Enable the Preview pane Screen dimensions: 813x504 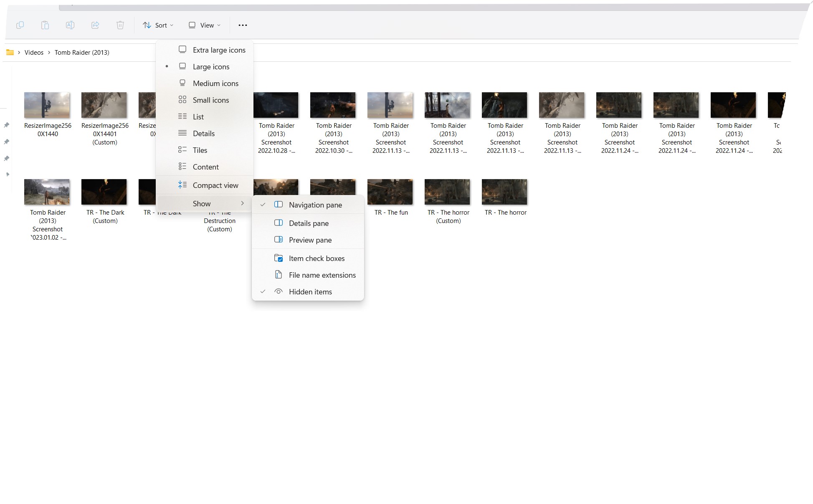[x=308, y=240]
